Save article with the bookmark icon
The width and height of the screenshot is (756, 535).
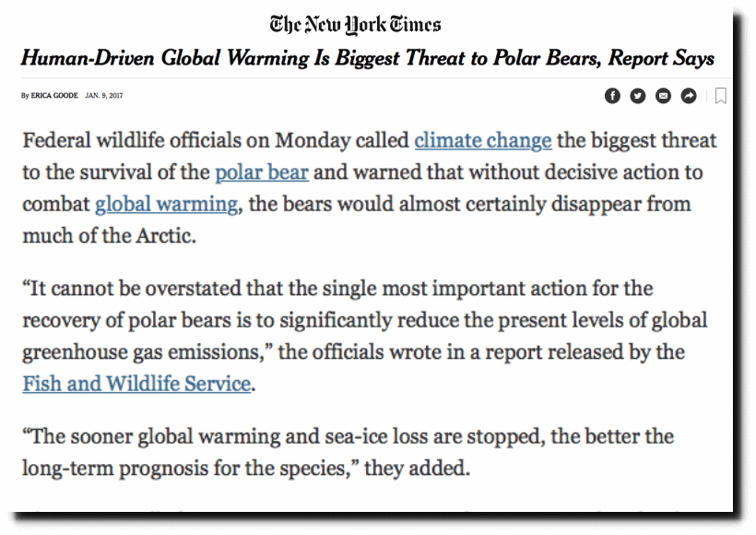pos(721,96)
